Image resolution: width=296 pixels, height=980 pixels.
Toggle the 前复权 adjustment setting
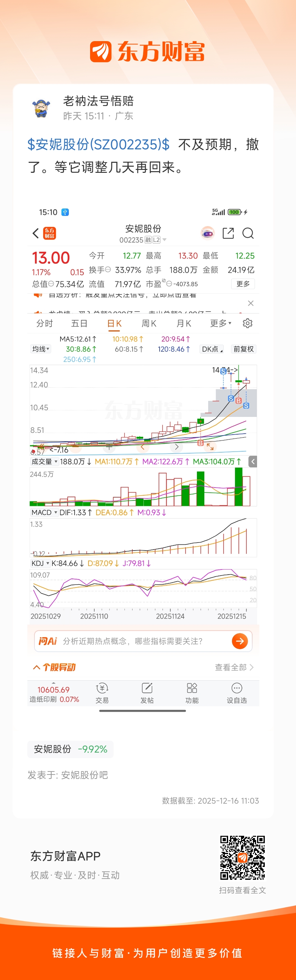pos(244,349)
